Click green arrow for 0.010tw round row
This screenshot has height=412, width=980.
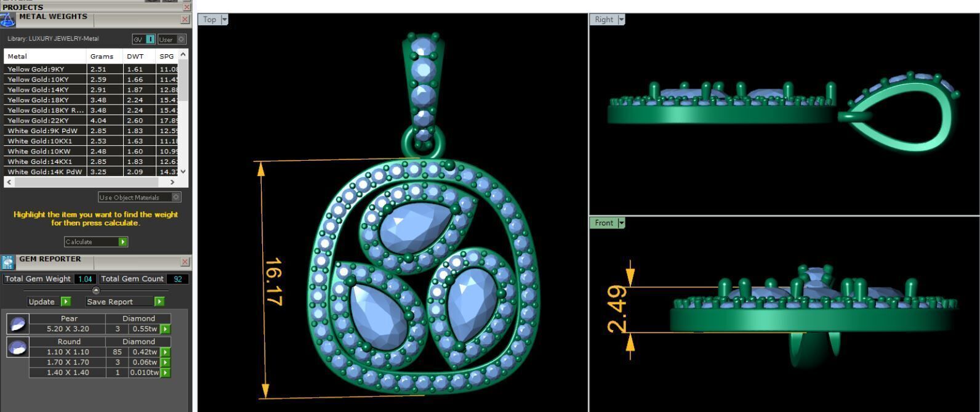click(165, 373)
